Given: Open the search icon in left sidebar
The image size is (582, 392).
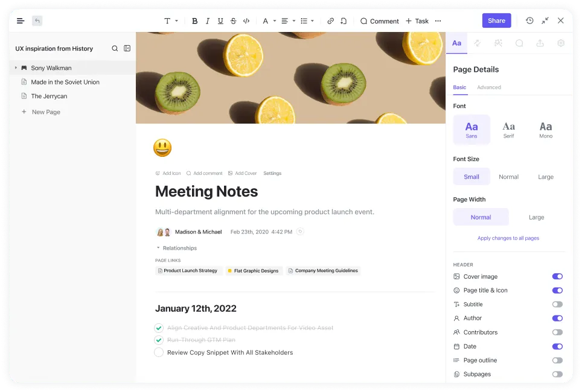Looking at the screenshot, I should [115, 48].
